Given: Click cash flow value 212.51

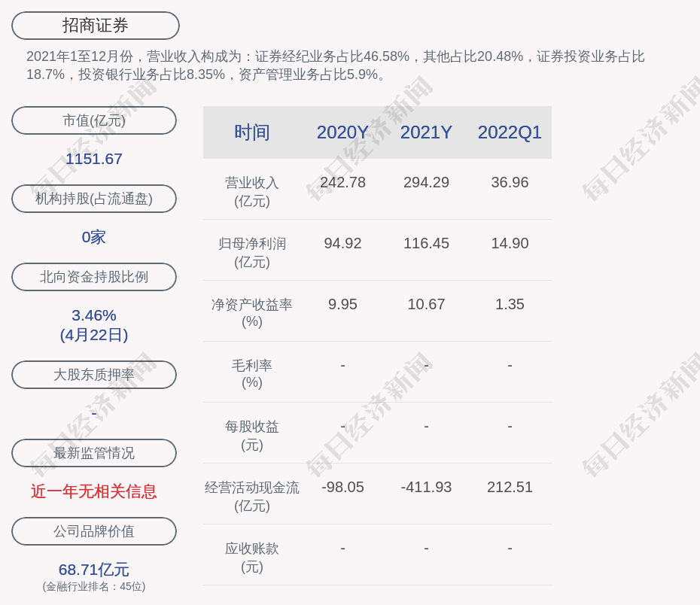Looking at the screenshot, I should 510,487.
